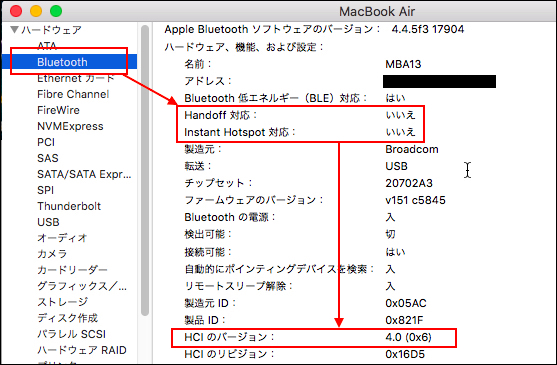This screenshot has height=365, width=557.
Task: Click the yellow minimize window button
Action: [36, 11]
